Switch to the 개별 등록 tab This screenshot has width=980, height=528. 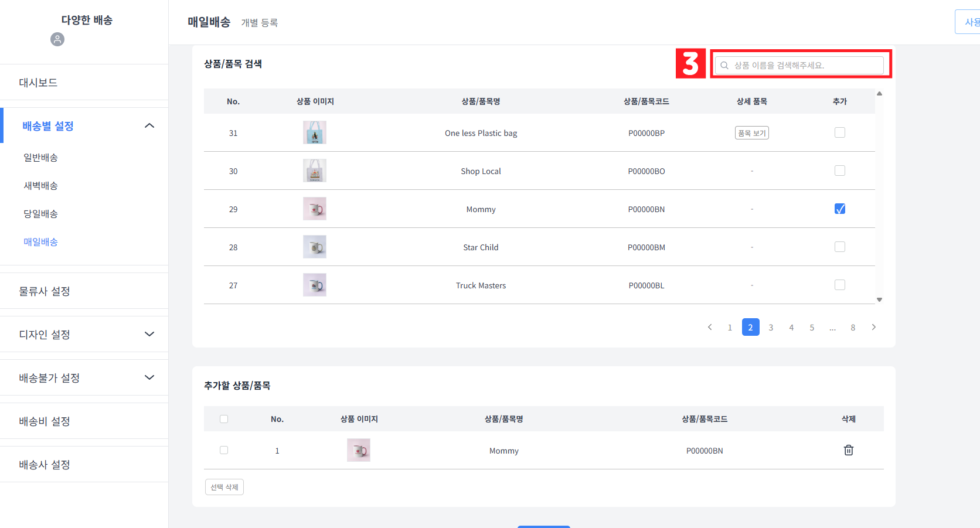(x=260, y=22)
